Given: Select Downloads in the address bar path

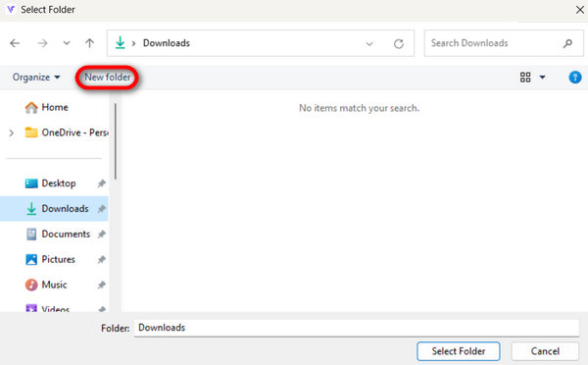Looking at the screenshot, I should 167,43.
